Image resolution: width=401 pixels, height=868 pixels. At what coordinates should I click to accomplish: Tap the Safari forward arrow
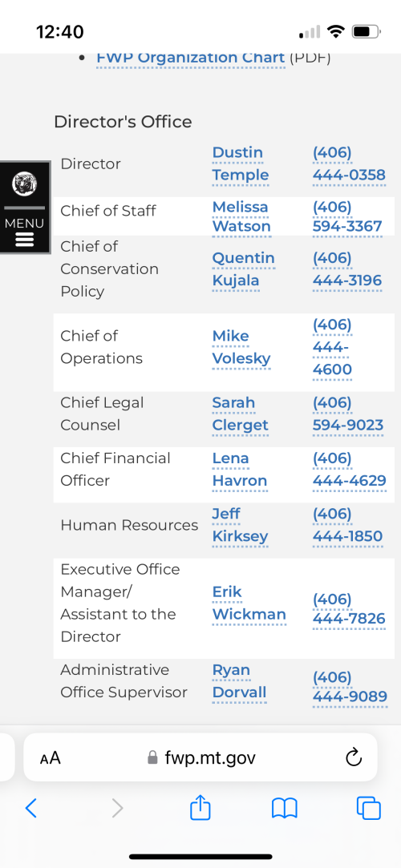(117, 809)
